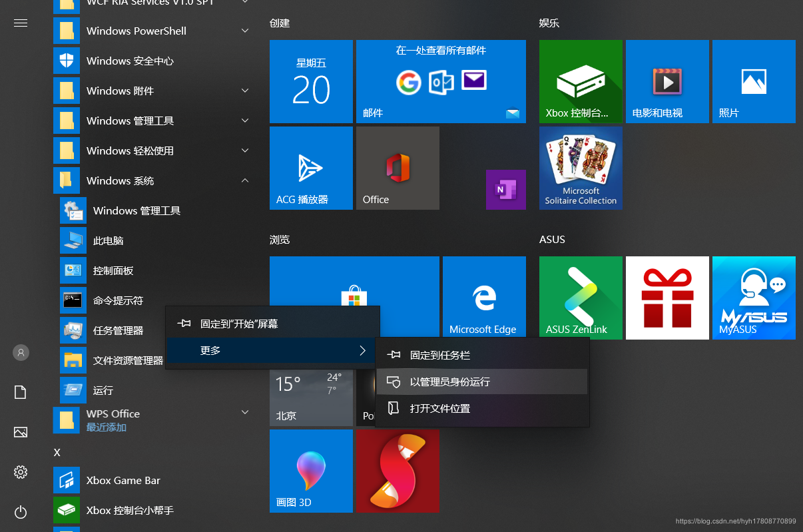This screenshot has width=803, height=532.
Task: Open the Settings gear icon
Action: (21, 472)
